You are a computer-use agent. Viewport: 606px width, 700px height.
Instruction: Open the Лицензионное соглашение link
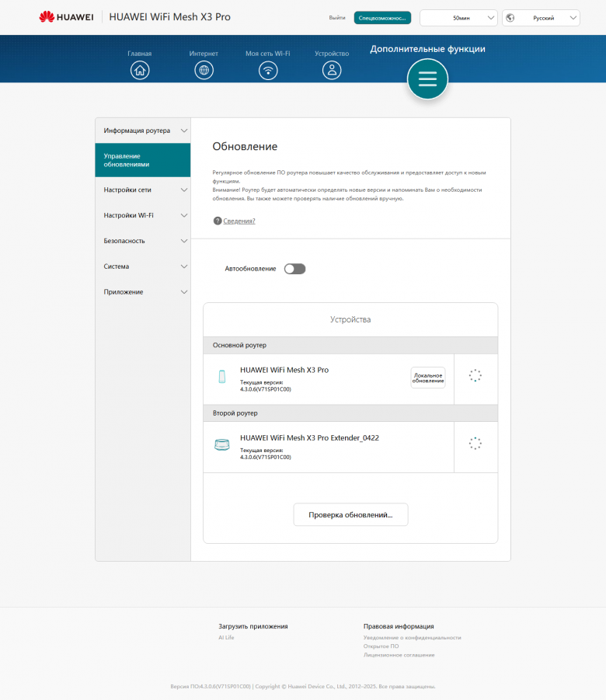399,655
